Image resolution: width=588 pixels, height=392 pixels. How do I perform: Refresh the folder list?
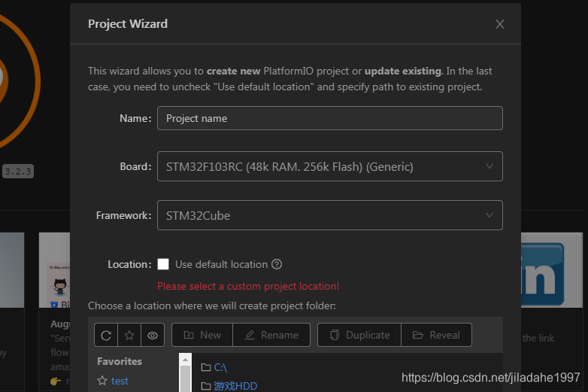[x=106, y=335]
